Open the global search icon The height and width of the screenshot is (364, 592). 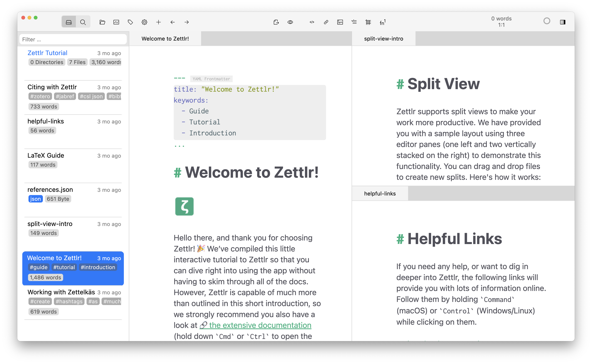click(83, 22)
